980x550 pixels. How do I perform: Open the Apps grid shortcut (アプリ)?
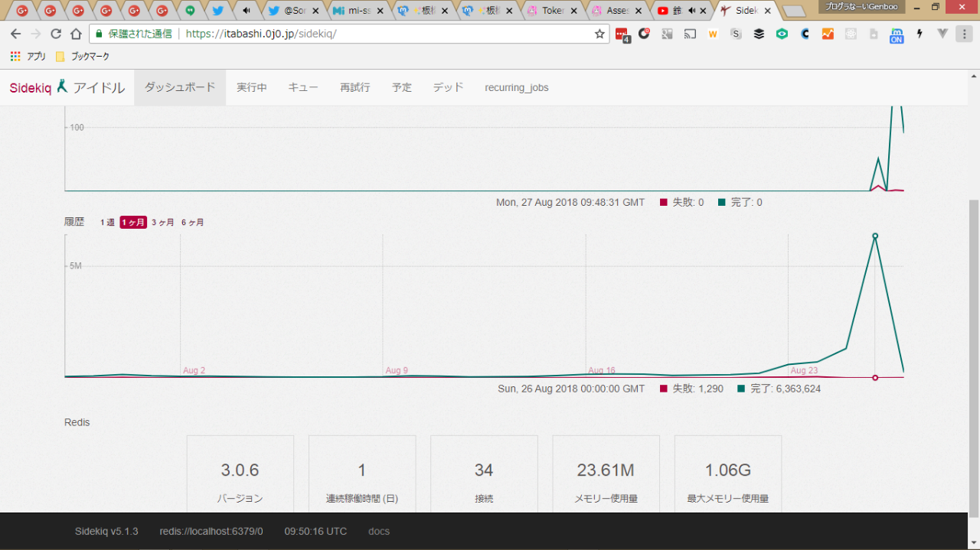point(28,57)
